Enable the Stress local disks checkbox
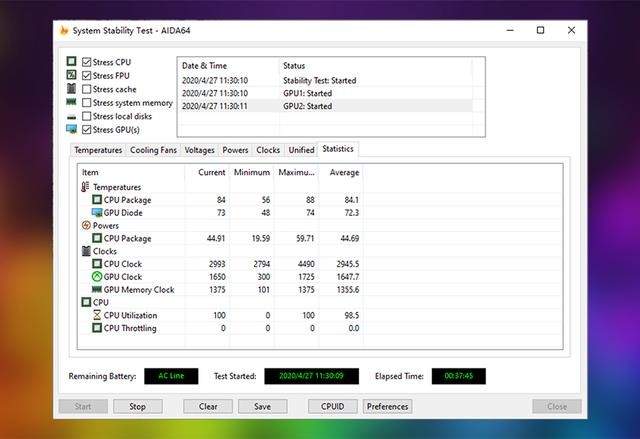Screen dimensions: 640x439 coord(87,116)
